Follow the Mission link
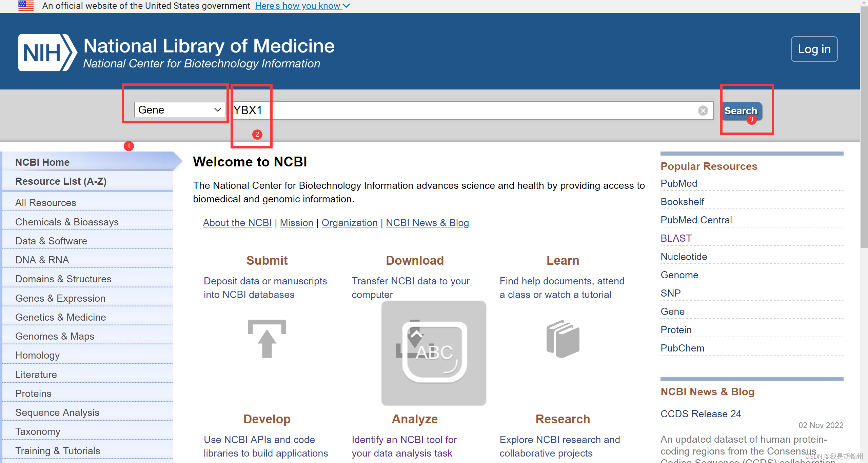This screenshot has width=868, height=463. pyautogui.click(x=297, y=223)
